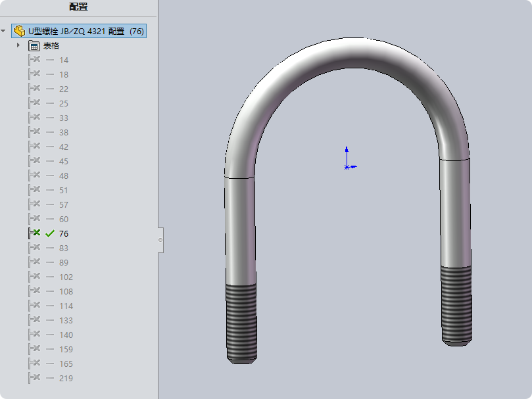
Task: Collapse the U型螺栓 JB/ZQ 4321 root node
Action: click(3, 31)
